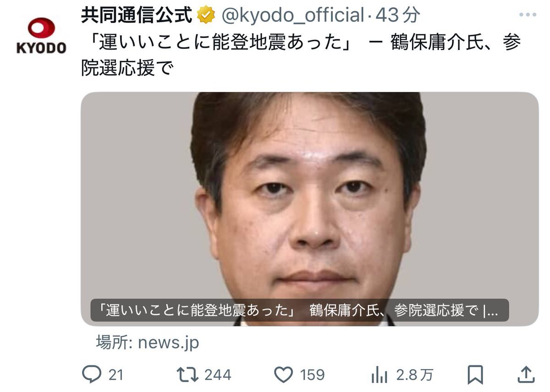Click the tweet headline text
The height and width of the screenshot is (392, 550).
(301, 55)
